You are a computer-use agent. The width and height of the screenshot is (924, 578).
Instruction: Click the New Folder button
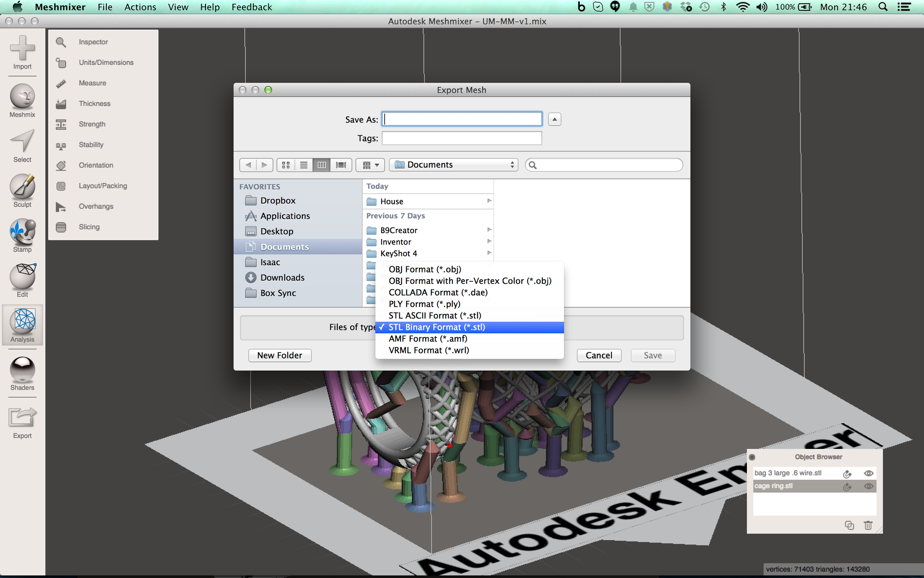click(280, 355)
